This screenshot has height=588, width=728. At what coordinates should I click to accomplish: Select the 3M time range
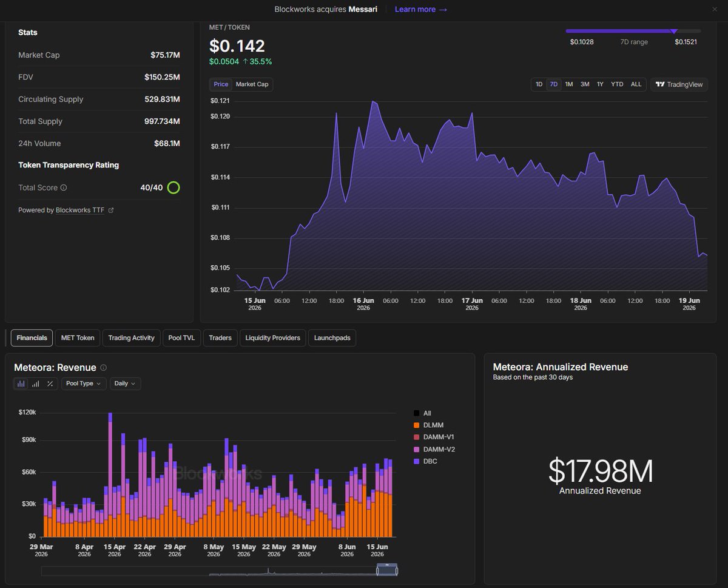pos(584,84)
